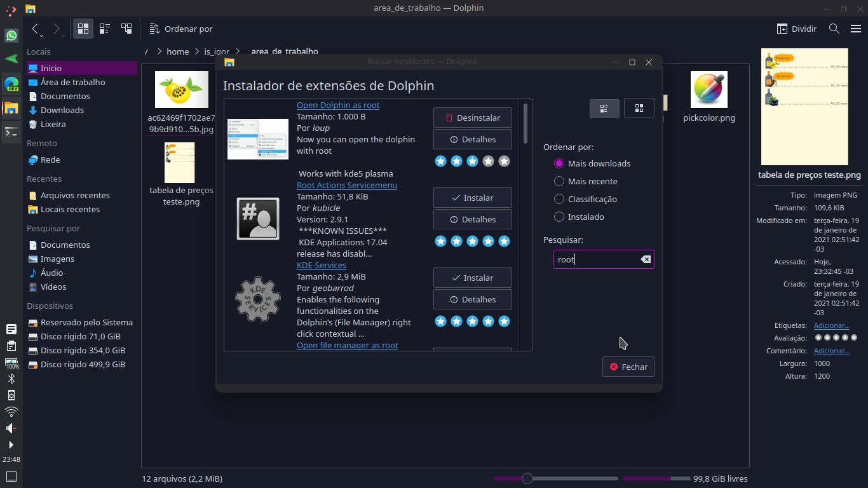Select Classificação sort option

click(x=585, y=199)
